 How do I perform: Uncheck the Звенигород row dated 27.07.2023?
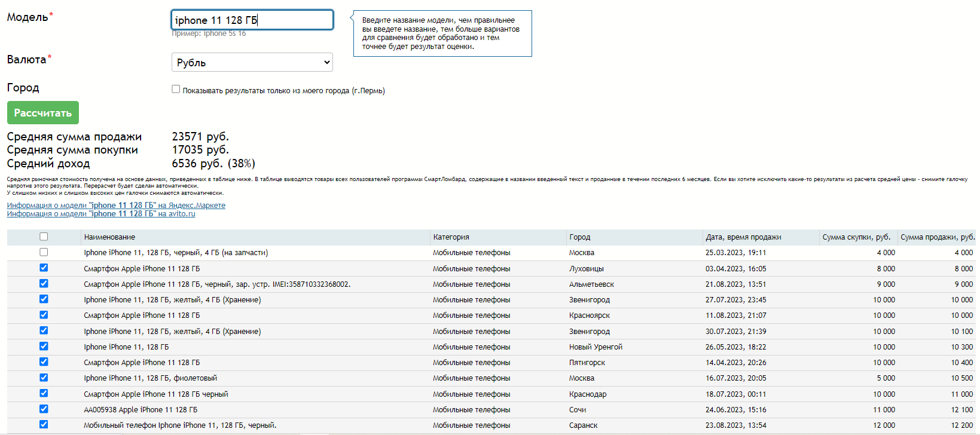44,299
